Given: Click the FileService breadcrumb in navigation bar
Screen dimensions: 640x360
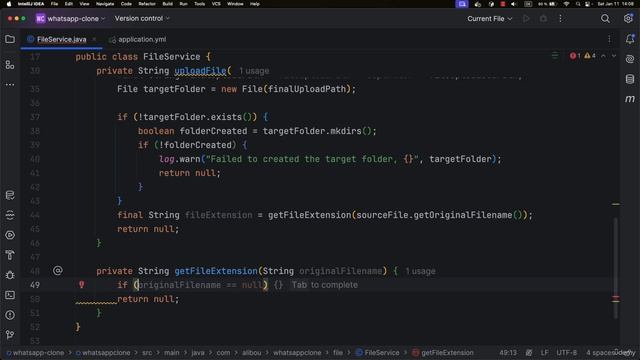Looking at the screenshot, I should (378, 353).
